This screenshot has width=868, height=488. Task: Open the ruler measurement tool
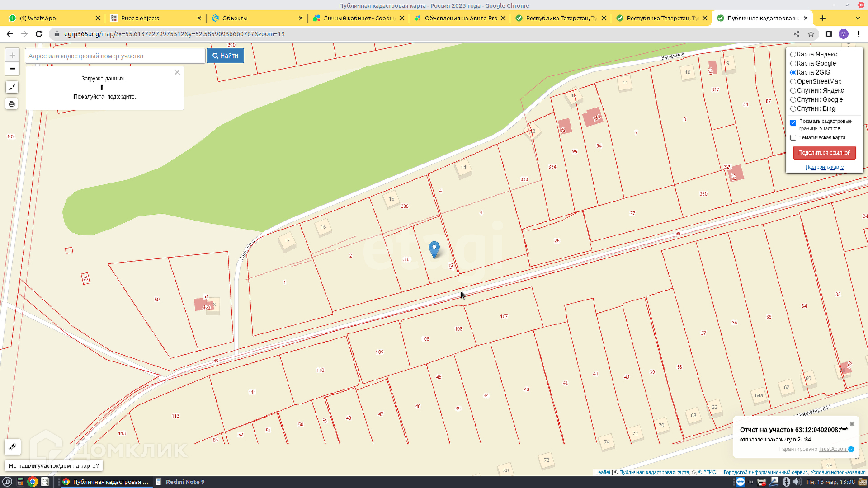pyautogui.click(x=13, y=447)
